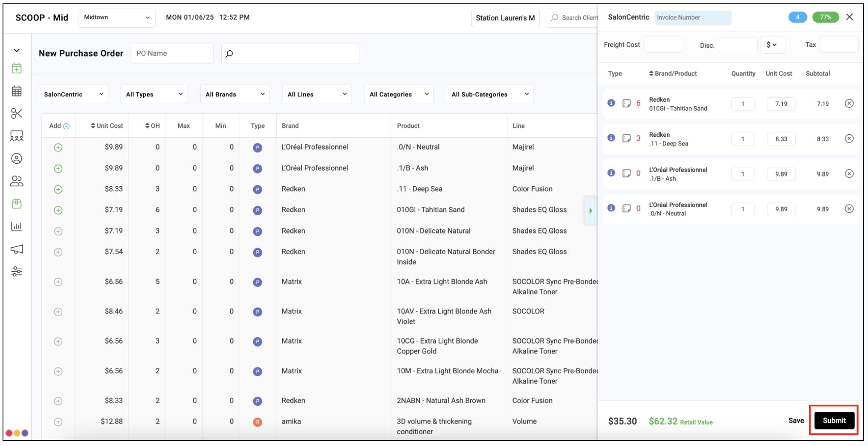
Task: Open the calendar grid sidebar icon
Action: [17, 91]
